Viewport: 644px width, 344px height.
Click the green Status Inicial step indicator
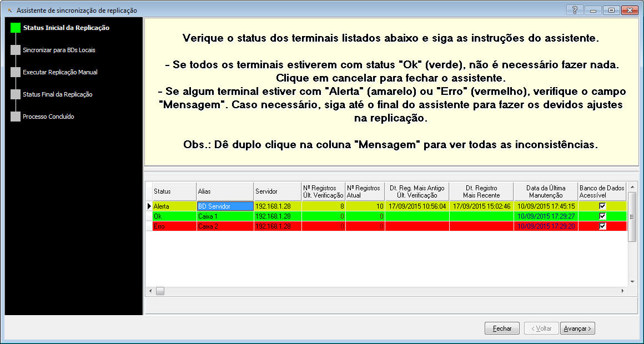15,28
